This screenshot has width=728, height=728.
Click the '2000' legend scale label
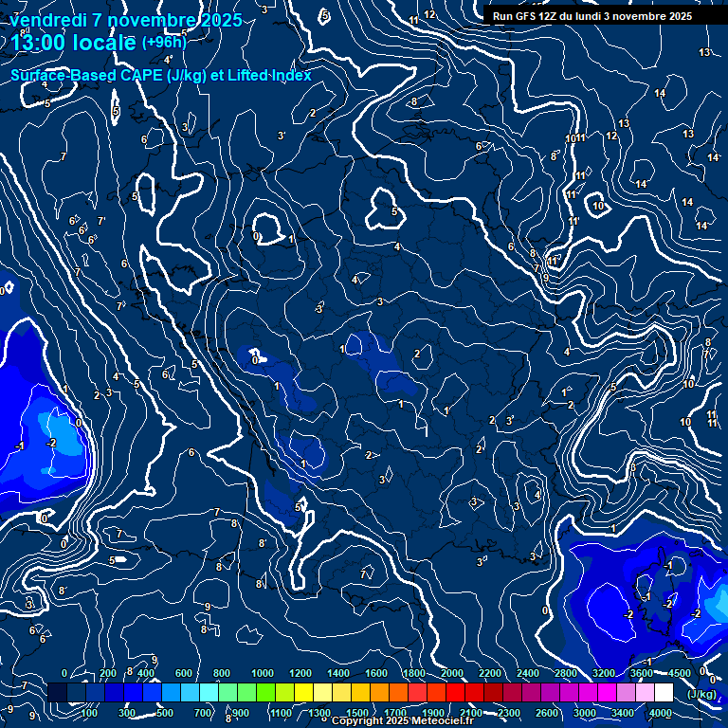coord(452,673)
